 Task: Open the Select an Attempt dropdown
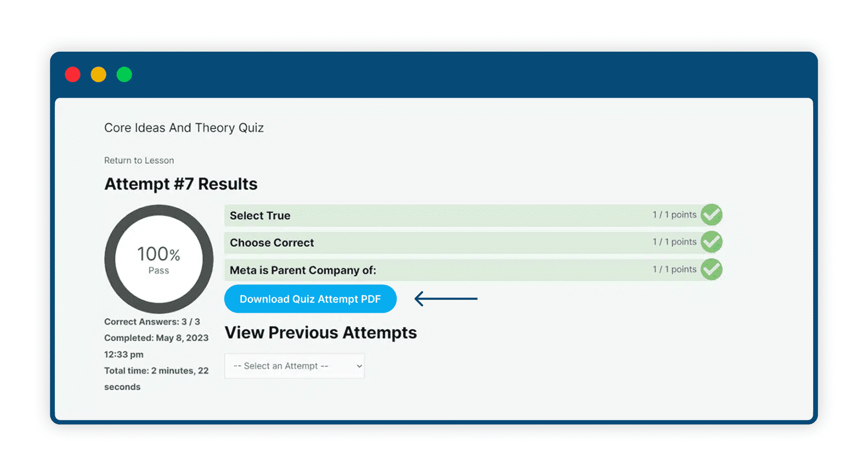295,366
